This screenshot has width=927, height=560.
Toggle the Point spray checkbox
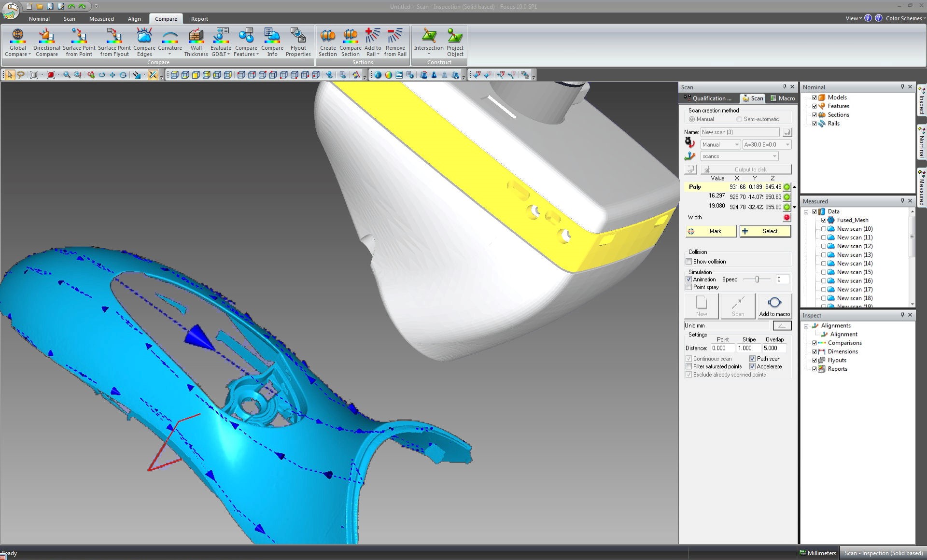[x=689, y=287]
